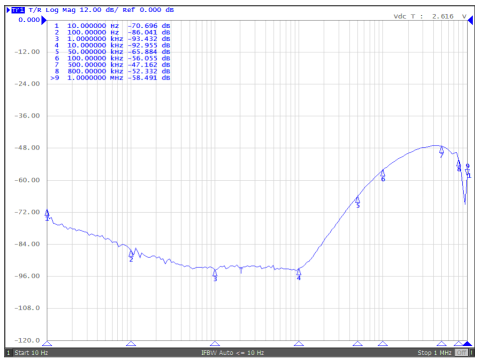Screen dimensions: 482x364
Task: Click the Vdc T 2.616 V readout
Action: [430, 16]
